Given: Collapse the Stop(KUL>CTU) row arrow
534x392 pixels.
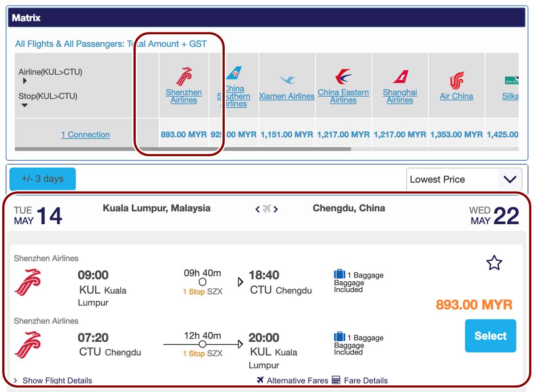Looking at the screenshot, I should pos(25,105).
